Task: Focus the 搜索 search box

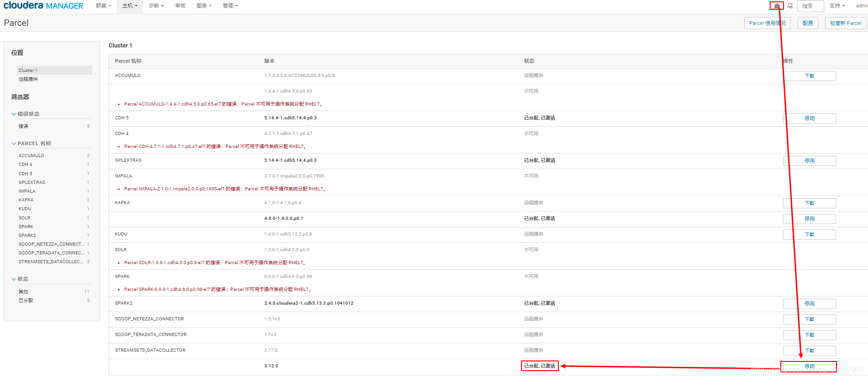Action: pos(810,6)
